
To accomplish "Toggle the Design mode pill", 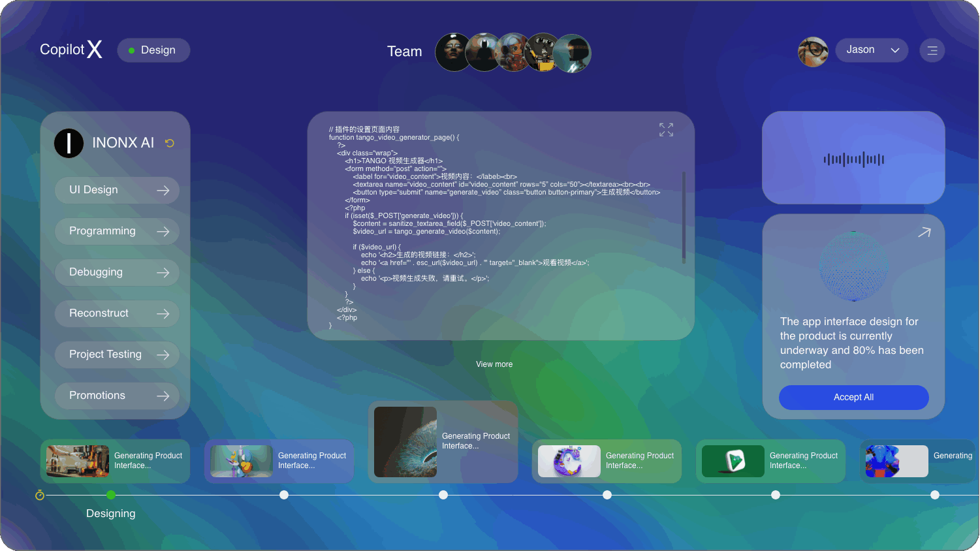I will click(x=153, y=50).
